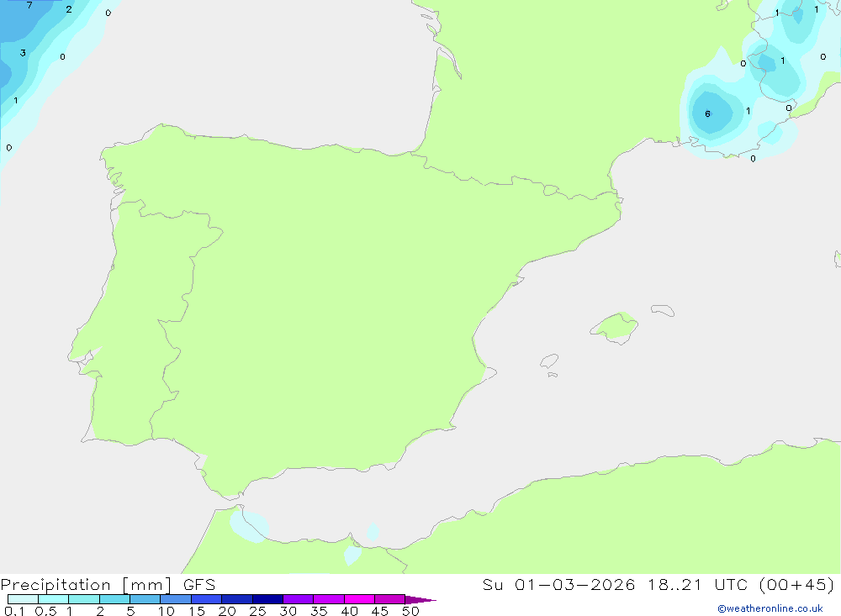The height and width of the screenshot is (616, 841).
Task: Click the '10' legend scale label
Action: [166, 611]
